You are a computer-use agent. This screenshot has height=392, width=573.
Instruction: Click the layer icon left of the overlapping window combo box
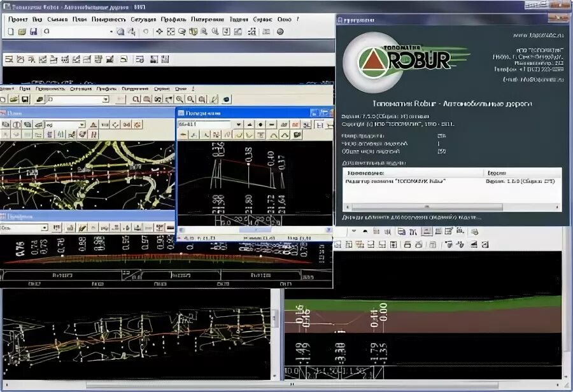coord(40,99)
